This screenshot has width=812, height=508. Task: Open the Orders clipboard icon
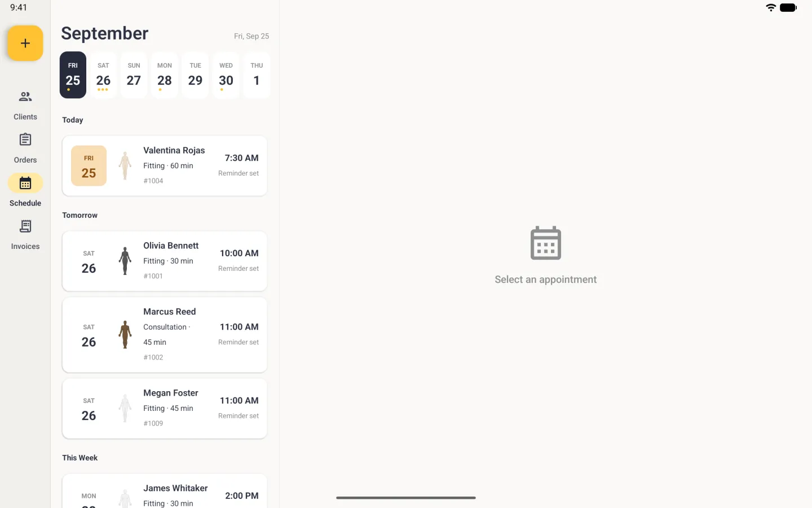tap(25, 139)
